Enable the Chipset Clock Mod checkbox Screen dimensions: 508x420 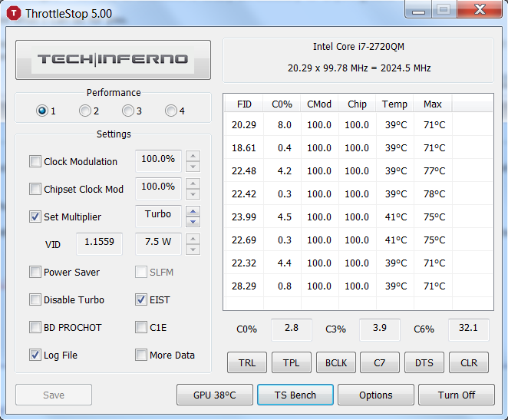pyautogui.click(x=35, y=189)
